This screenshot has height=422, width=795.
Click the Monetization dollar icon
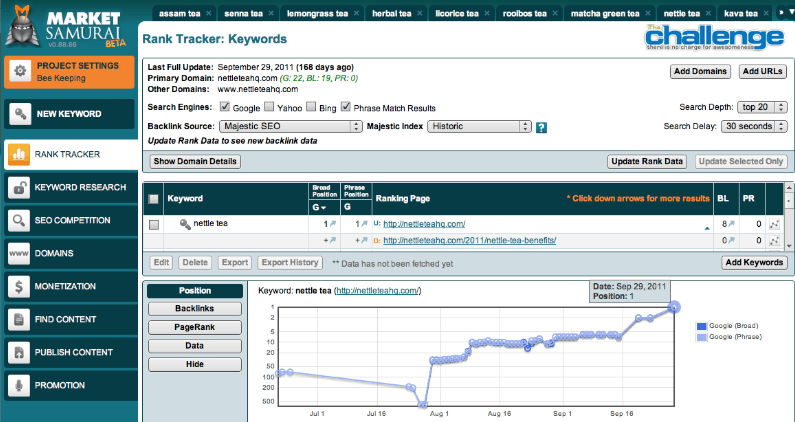coord(19,286)
